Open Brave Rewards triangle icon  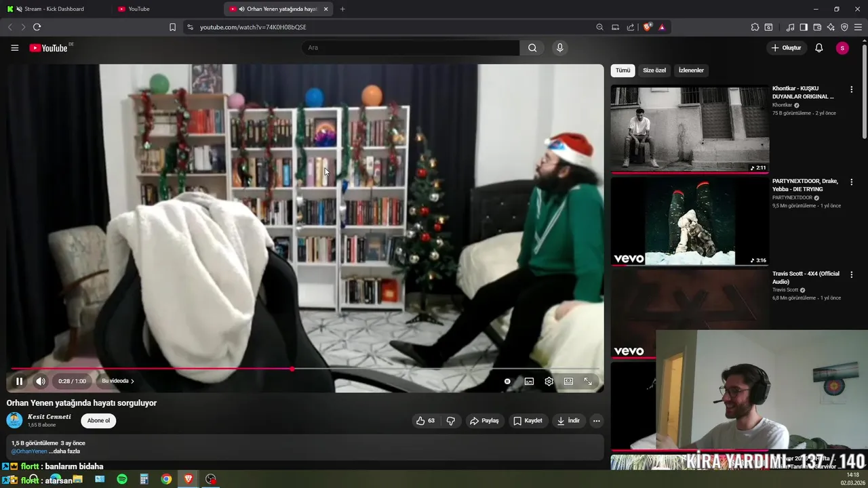coord(662,27)
